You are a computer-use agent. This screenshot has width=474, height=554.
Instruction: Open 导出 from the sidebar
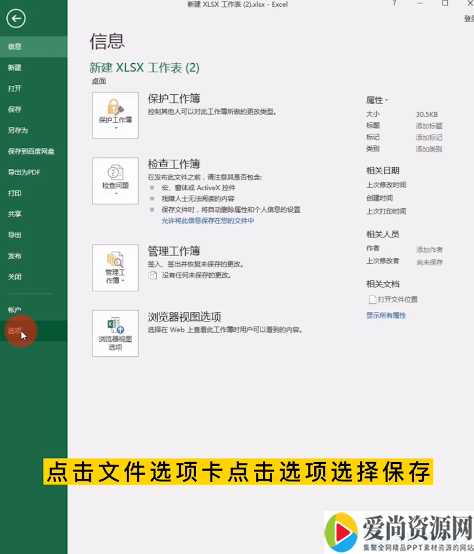pyautogui.click(x=34, y=235)
